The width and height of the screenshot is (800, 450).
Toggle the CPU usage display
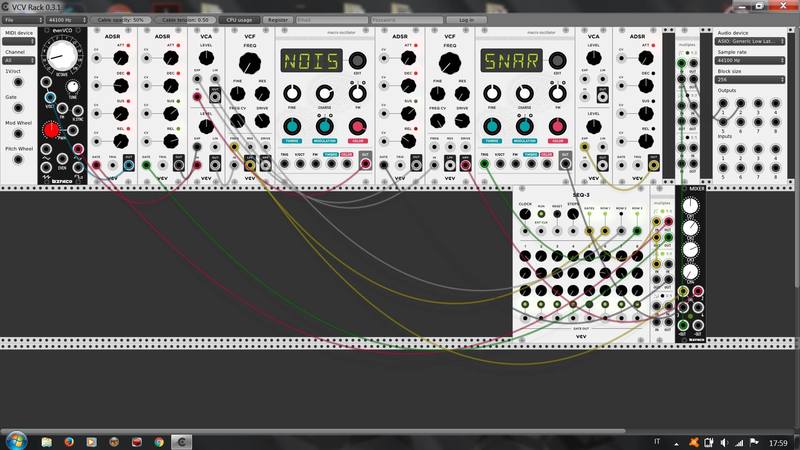(238, 19)
